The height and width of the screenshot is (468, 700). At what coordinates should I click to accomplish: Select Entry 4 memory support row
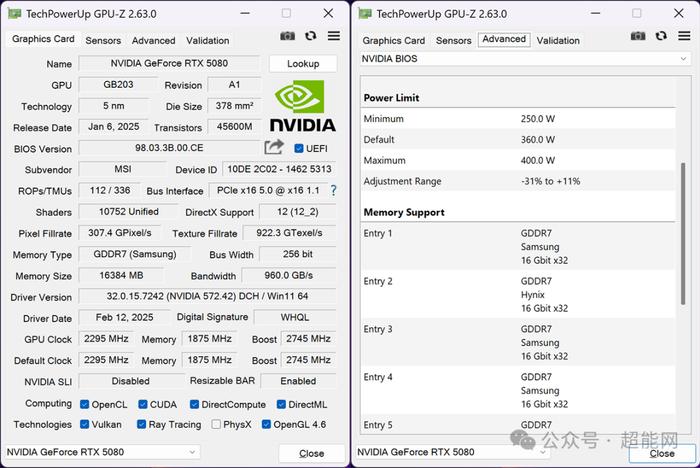518,390
